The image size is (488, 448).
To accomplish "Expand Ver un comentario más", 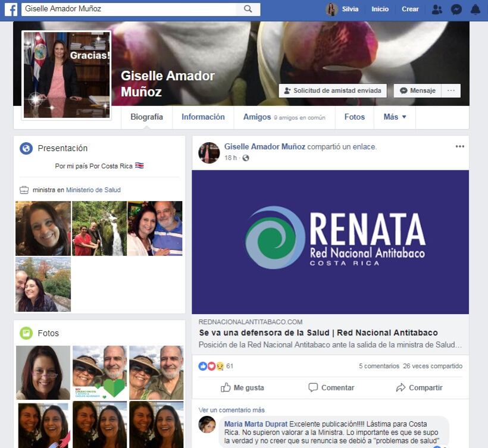I will pyautogui.click(x=232, y=410).
